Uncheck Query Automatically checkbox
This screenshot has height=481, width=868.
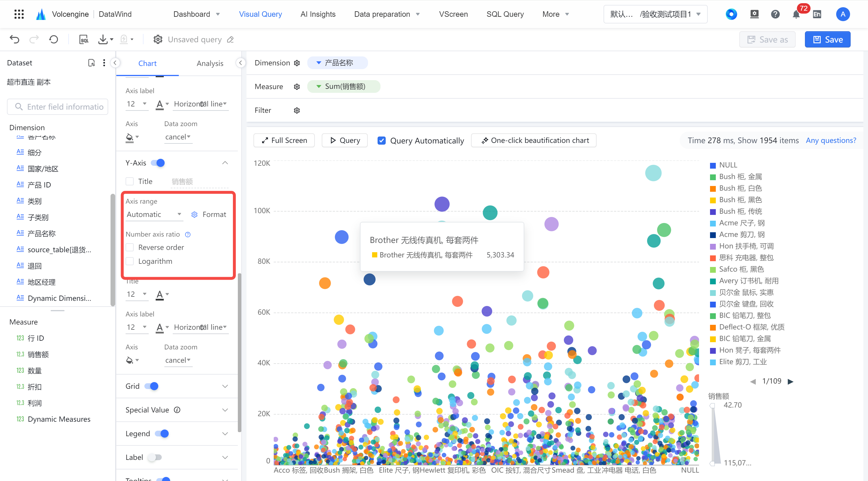click(381, 141)
